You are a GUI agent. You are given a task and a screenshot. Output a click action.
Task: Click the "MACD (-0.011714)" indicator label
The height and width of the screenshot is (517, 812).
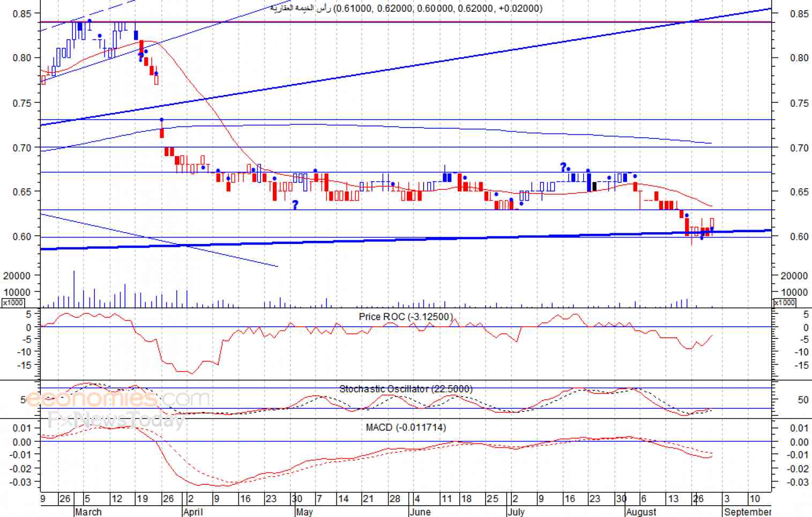[x=406, y=427]
